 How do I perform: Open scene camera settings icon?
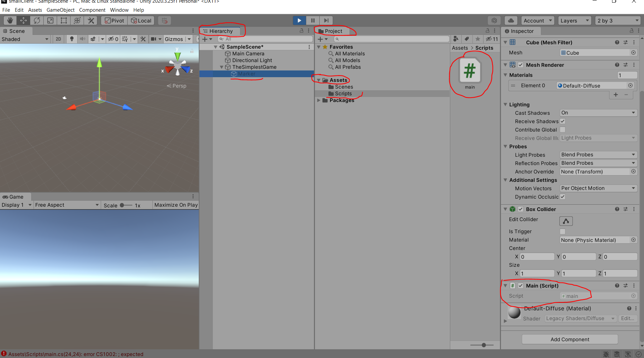click(154, 39)
